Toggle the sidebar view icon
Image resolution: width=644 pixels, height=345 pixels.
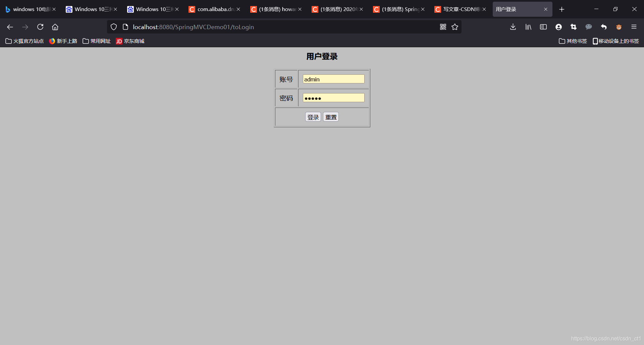coord(543,27)
